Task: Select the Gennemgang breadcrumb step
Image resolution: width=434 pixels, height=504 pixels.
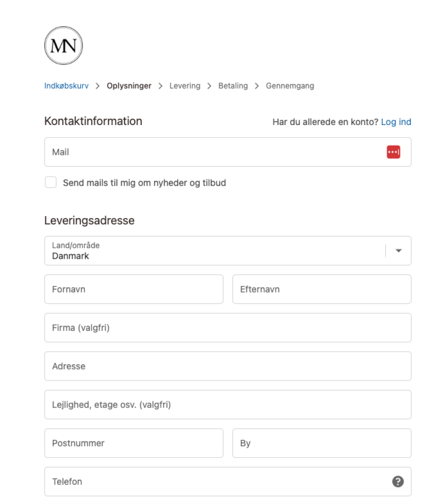Action: (290, 86)
